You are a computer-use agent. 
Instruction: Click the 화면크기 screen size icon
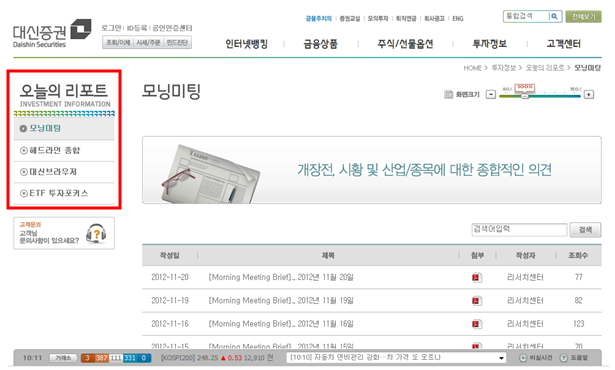coord(448,95)
